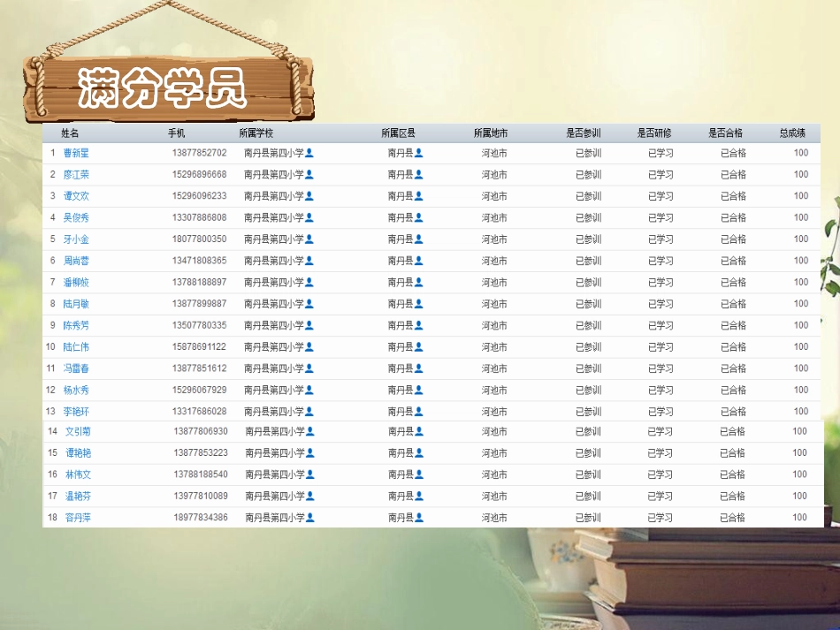
Task: Select phone number 18077800350
Action: [x=199, y=239]
